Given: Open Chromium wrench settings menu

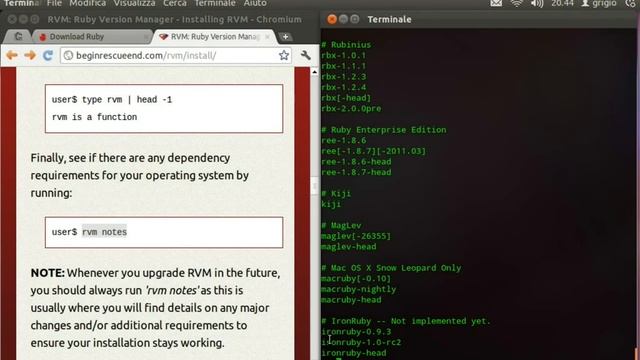Looking at the screenshot, I should (306, 55).
